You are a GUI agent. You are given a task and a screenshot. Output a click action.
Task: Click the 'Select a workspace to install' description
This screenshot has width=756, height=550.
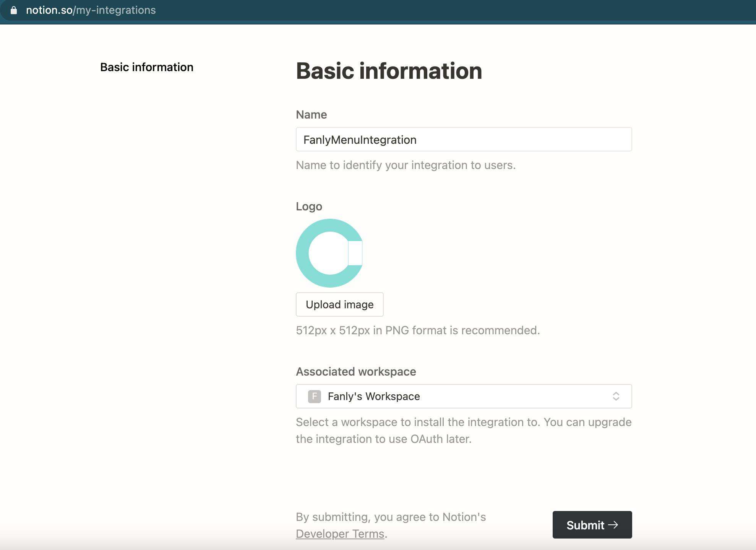pos(464,430)
